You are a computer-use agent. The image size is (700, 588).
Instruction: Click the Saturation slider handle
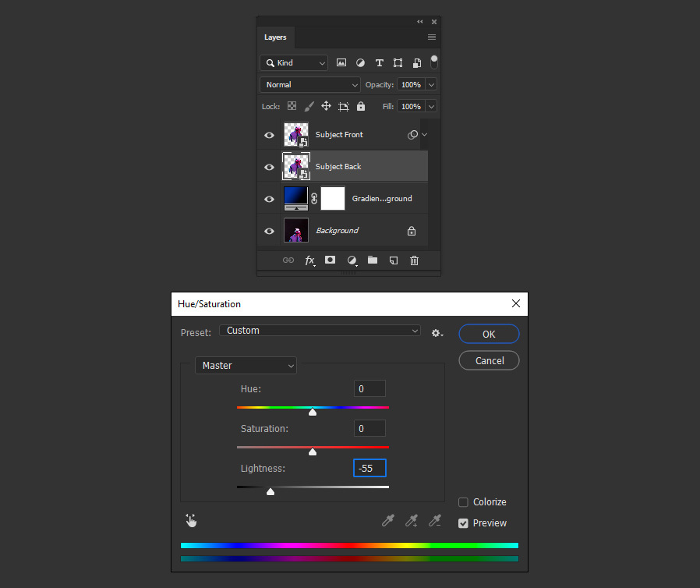click(313, 452)
